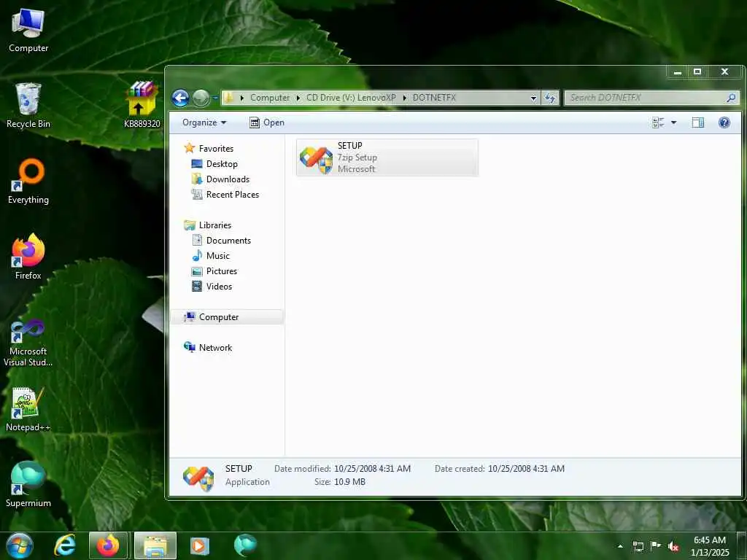Open Explorer help icon

coord(724,122)
